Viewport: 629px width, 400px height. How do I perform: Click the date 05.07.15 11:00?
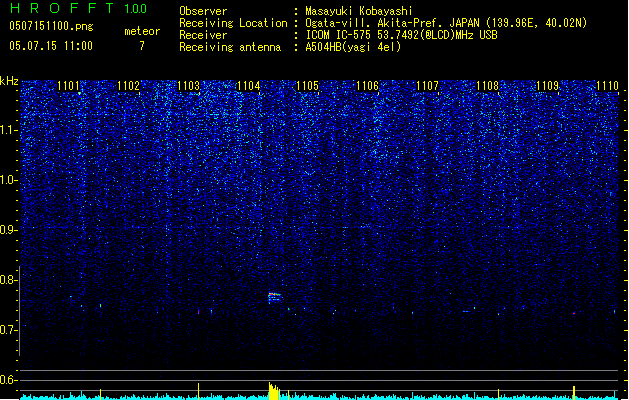(x=51, y=46)
